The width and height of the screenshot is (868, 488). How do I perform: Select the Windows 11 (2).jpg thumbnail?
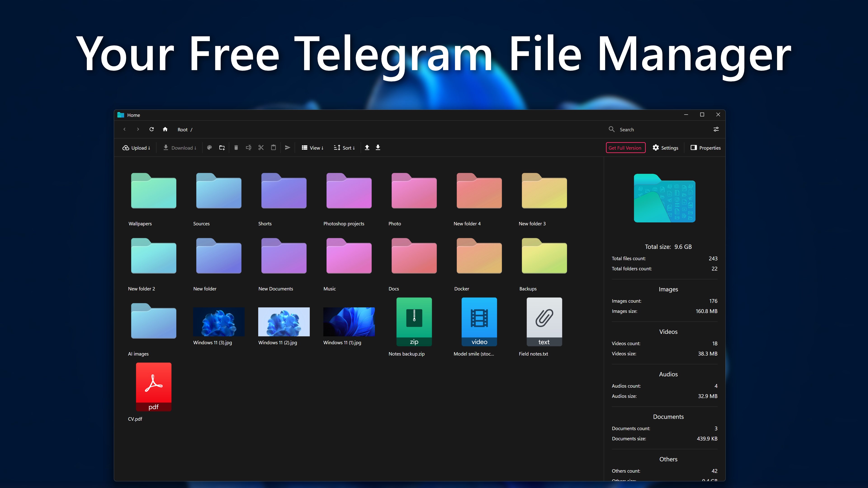284,322
